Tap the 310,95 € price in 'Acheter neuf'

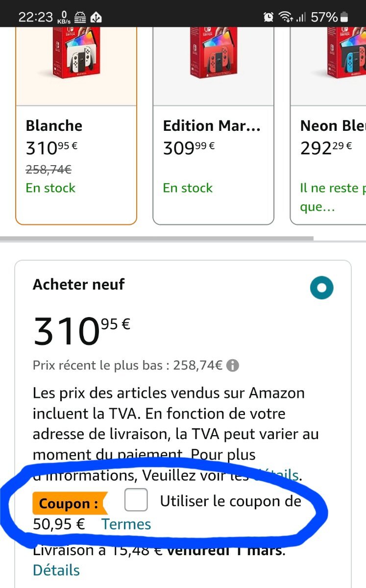pos(81,329)
